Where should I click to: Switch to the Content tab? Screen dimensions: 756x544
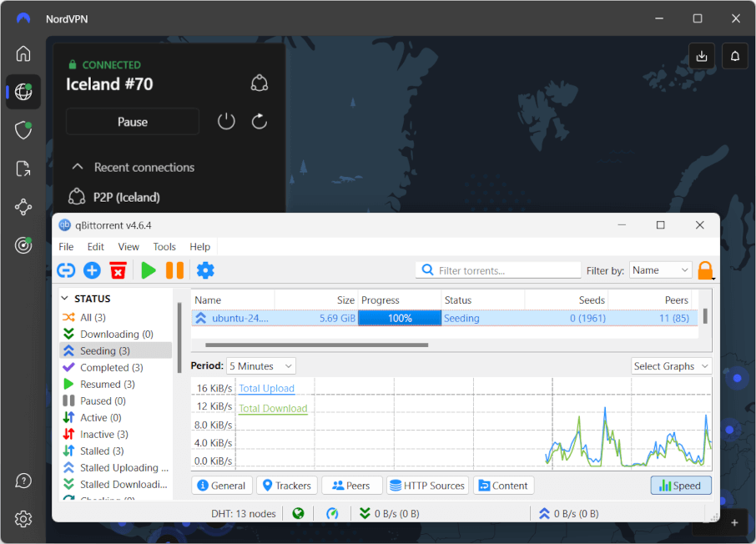coord(503,486)
